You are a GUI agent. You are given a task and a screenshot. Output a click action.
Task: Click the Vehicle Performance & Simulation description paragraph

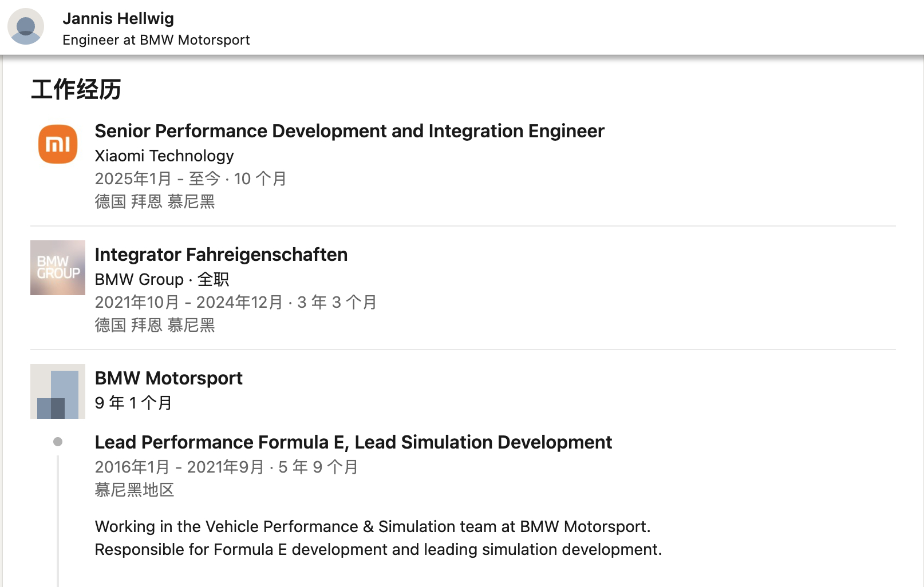(x=378, y=538)
